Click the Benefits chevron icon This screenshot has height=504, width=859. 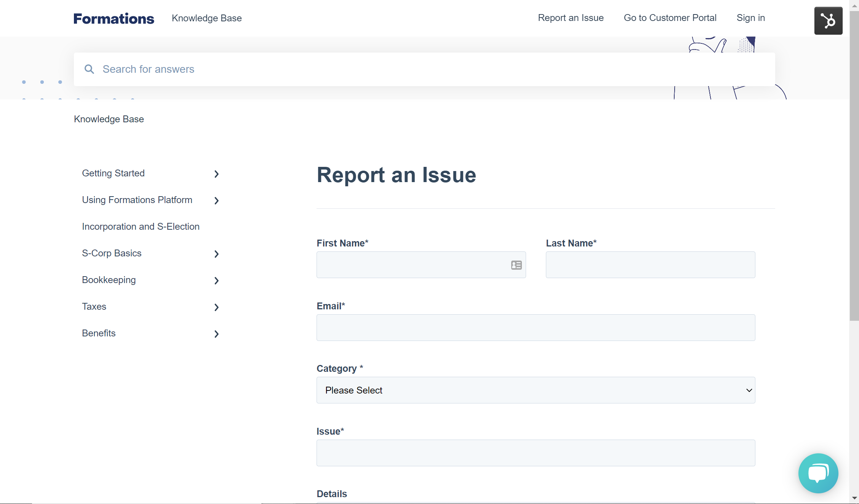pos(216,334)
